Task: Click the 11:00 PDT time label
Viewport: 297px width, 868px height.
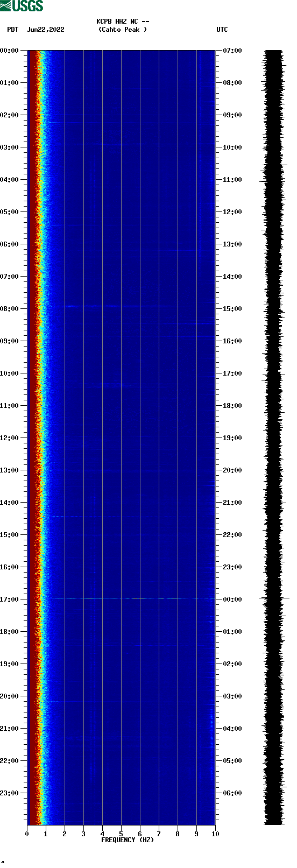Action: coord(10,406)
